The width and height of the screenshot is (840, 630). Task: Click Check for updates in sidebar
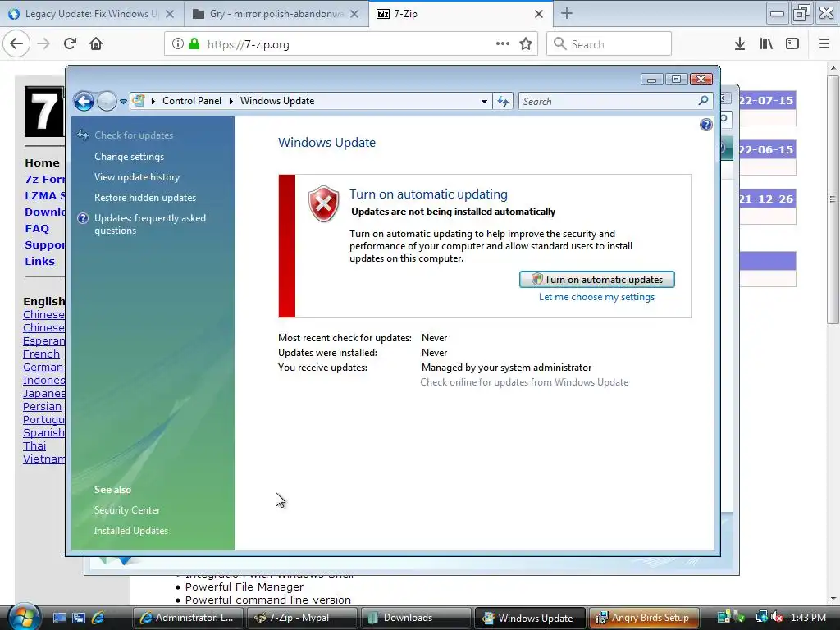[134, 135]
